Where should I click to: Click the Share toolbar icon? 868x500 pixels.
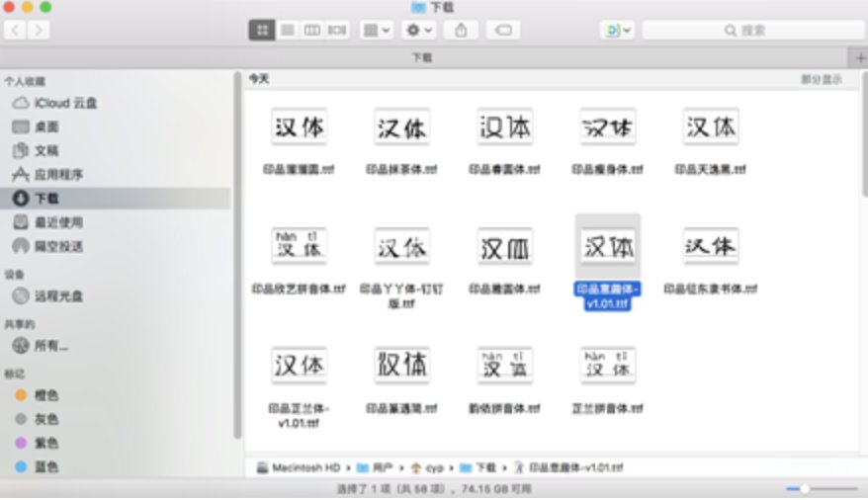click(461, 31)
